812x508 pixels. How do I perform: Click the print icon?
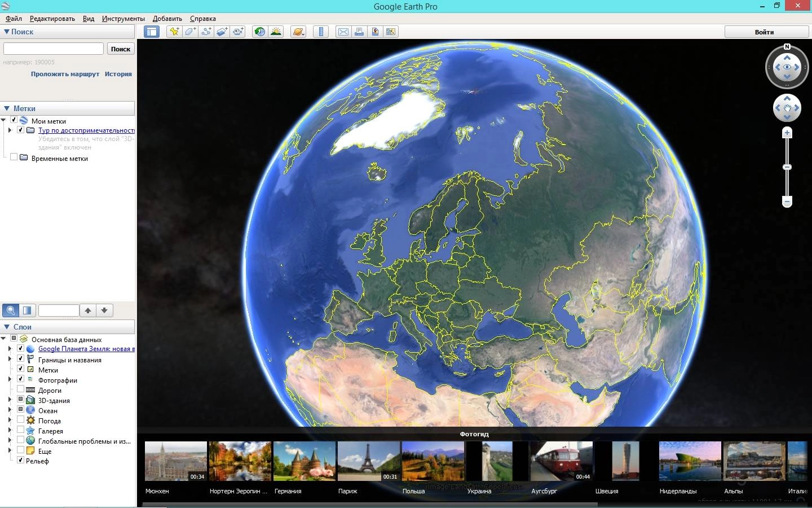tap(359, 32)
